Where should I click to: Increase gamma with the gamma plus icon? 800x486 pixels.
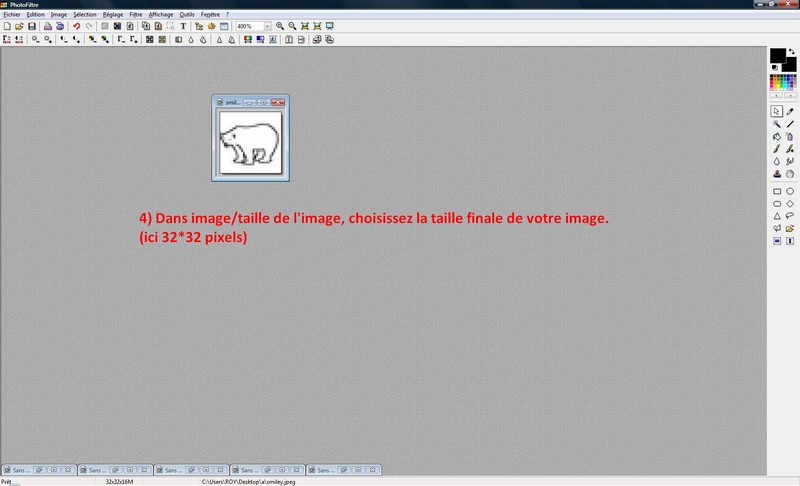coord(133,39)
